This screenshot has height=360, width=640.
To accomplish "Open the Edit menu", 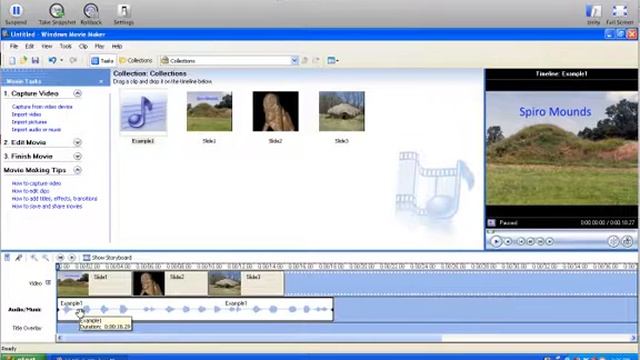I will point(29,46).
